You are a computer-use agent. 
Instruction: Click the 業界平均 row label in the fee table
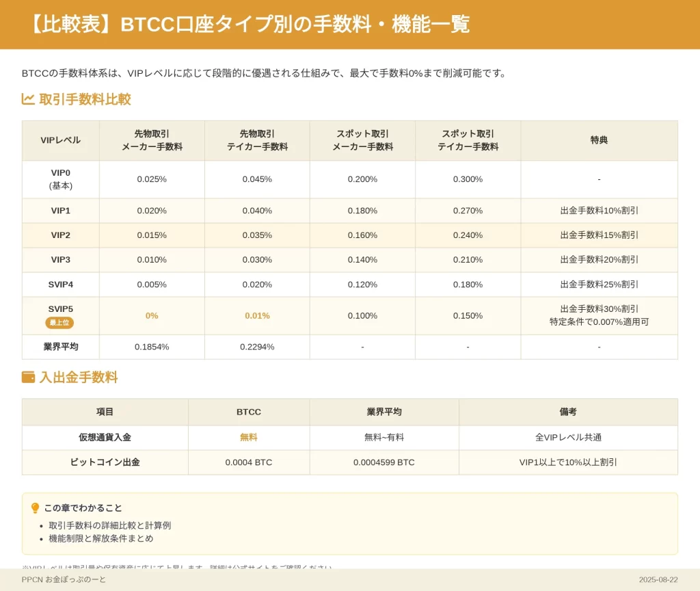(x=61, y=347)
